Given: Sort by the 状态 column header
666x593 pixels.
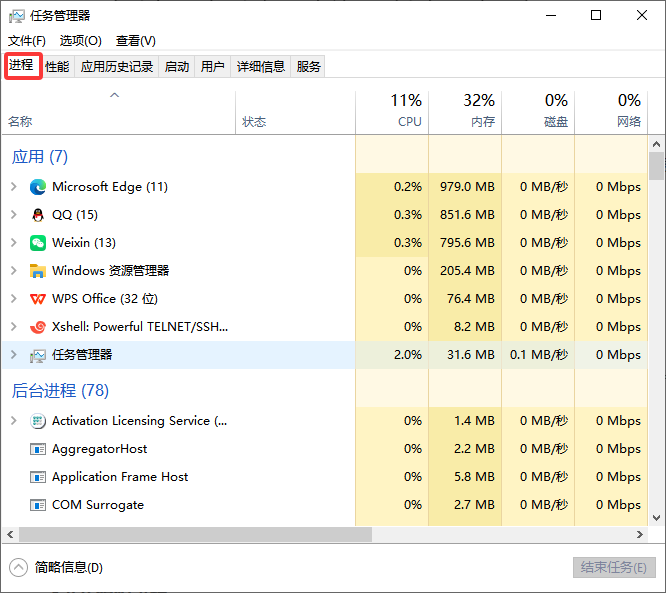Looking at the screenshot, I should [295, 113].
